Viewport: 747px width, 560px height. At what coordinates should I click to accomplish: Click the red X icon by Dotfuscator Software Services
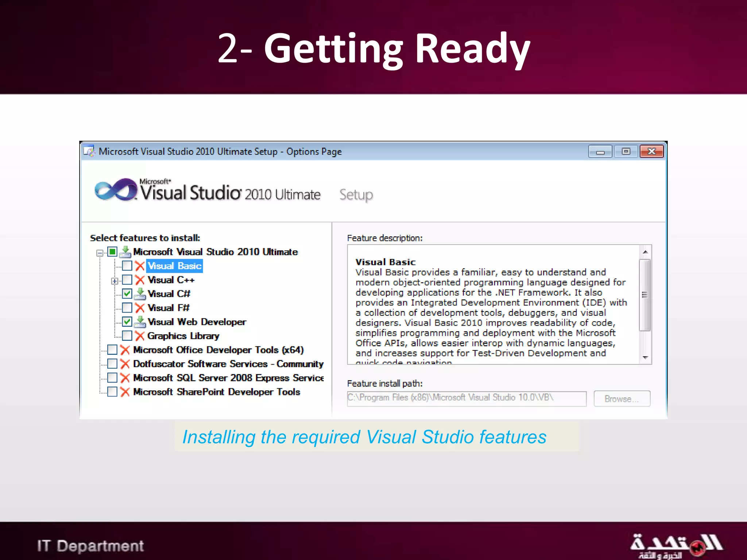[x=125, y=364]
